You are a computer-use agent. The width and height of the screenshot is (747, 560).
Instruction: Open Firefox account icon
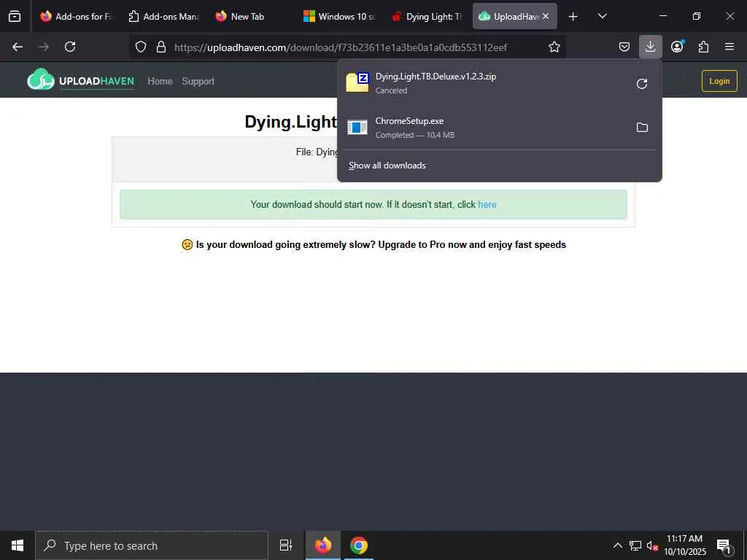click(677, 47)
